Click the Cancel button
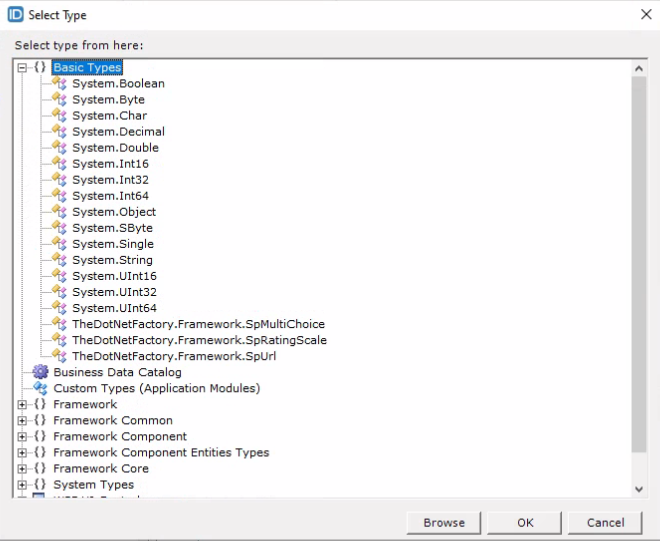The width and height of the screenshot is (660, 541). tap(605, 522)
